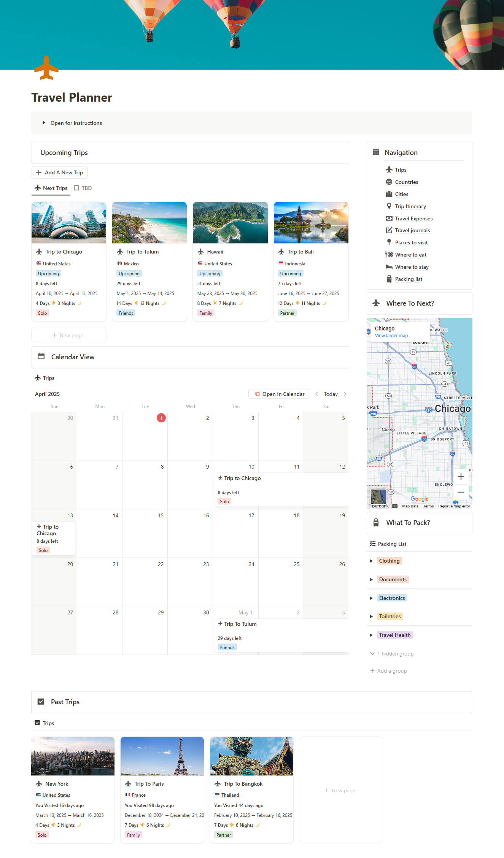Viewport: 504px width, 858px height.
Task: Expand the Electronics packing group
Action: pos(371,598)
